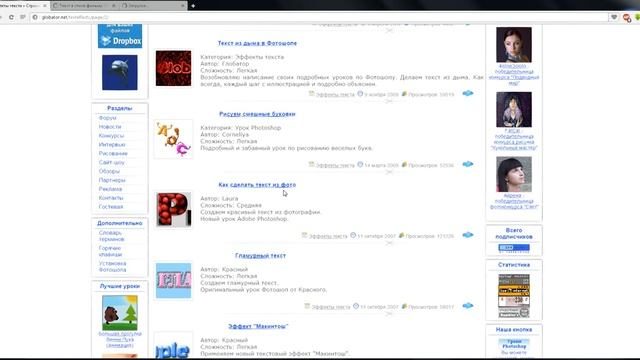The height and width of the screenshot is (360, 640).
Task: Close the second browser tab
Action: [113, 6]
